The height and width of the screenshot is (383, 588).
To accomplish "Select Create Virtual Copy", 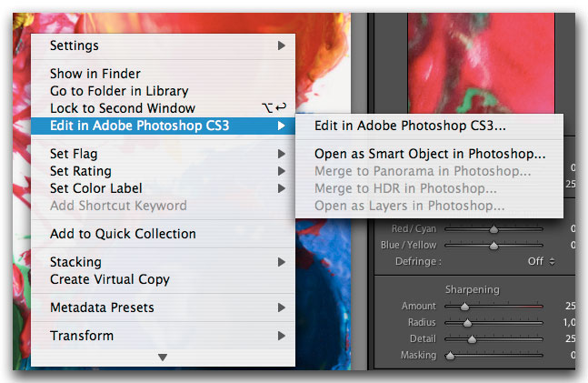I will pos(163,279).
